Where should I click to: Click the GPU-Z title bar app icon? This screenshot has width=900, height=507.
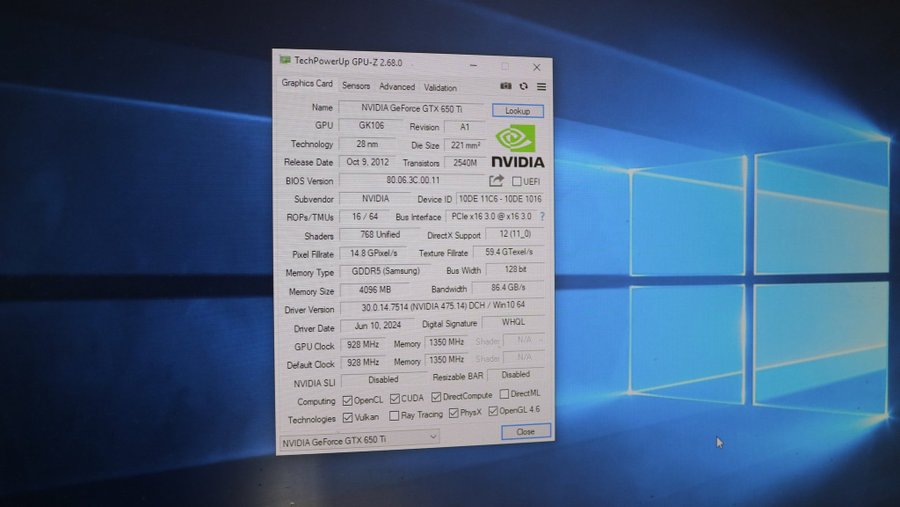285,60
